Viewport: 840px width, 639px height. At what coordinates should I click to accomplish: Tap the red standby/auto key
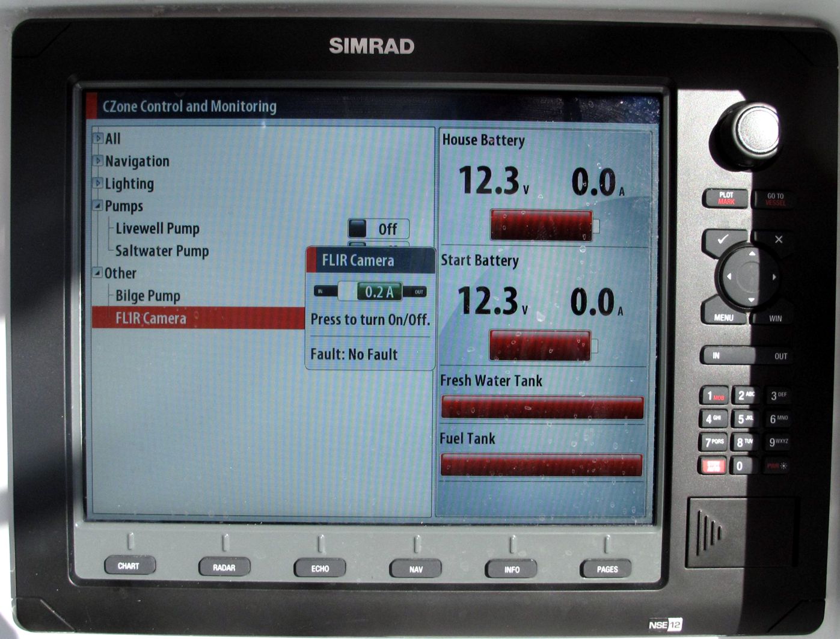[714, 466]
